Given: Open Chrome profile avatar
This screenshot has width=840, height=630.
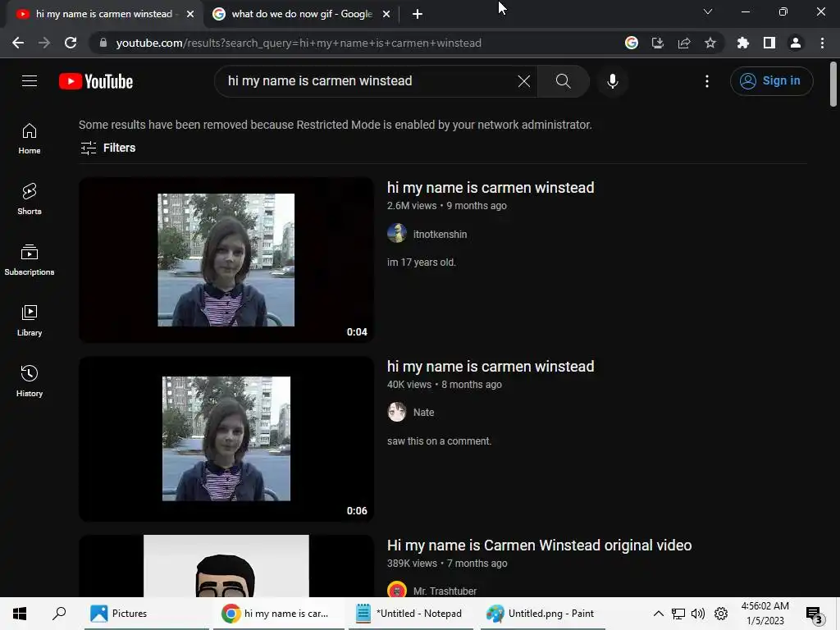Looking at the screenshot, I should (796, 43).
